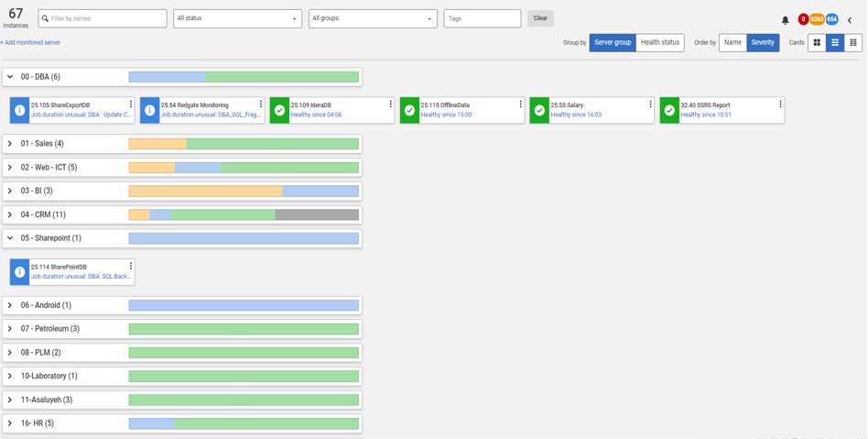The width and height of the screenshot is (868, 439).
Task: Open three-dot menu on 25.114 SharePointDB card
Action: (x=131, y=267)
